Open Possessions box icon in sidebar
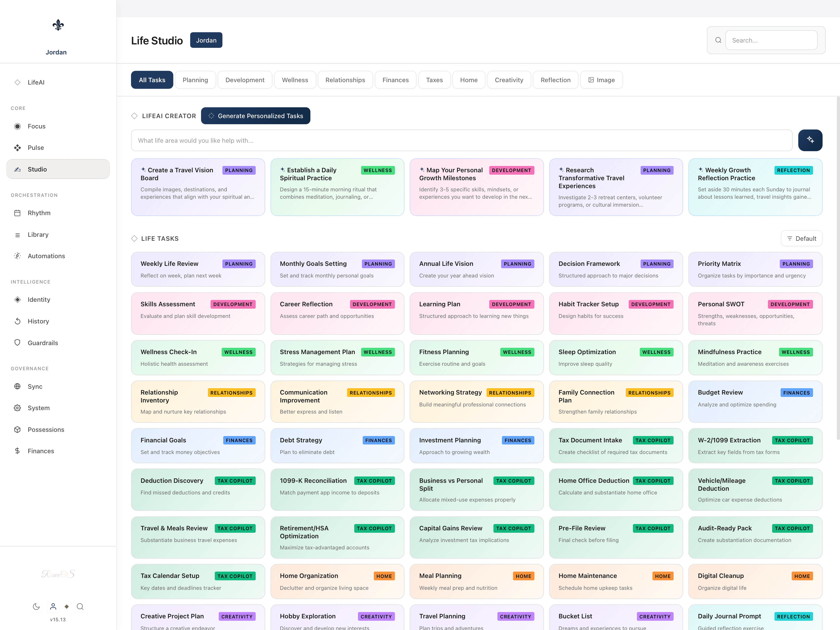Image resolution: width=840 pixels, height=630 pixels. coord(17,429)
